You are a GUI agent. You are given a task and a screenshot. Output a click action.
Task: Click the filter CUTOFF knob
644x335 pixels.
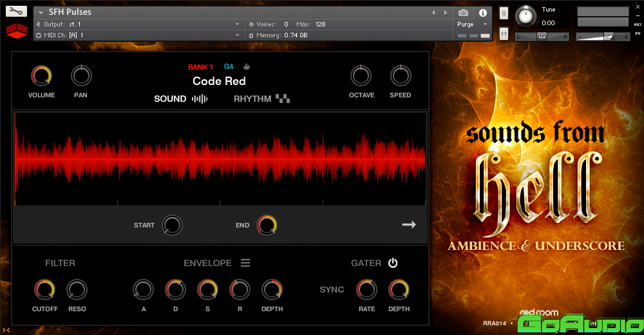[44, 289]
